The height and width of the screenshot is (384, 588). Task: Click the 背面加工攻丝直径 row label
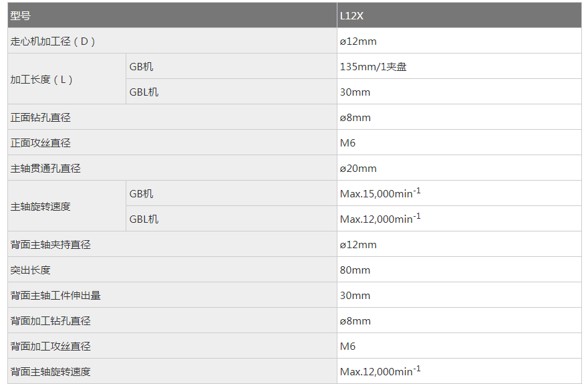coord(50,346)
